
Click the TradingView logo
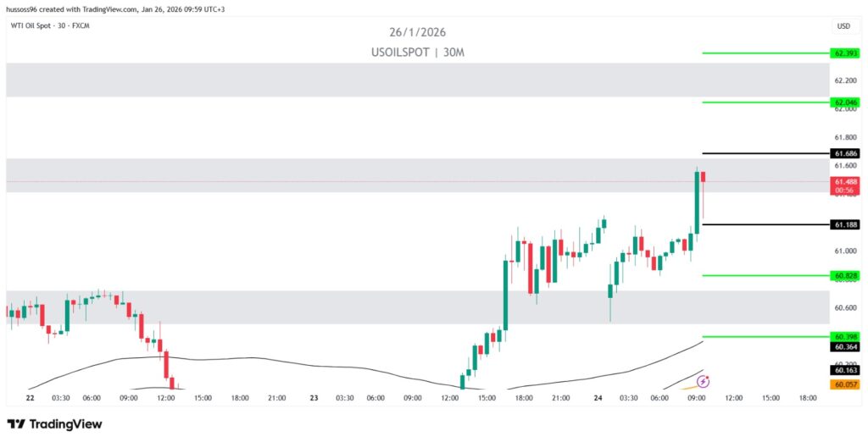tap(54, 423)
